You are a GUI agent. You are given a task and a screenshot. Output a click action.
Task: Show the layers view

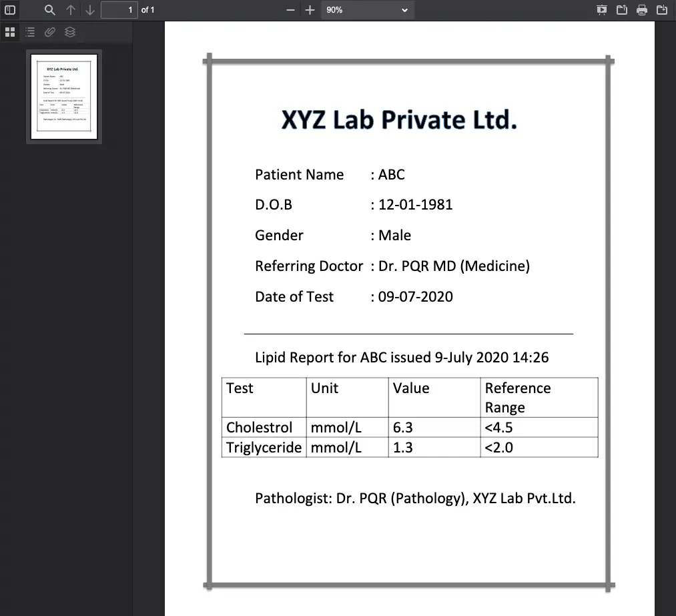pyautogui.click(x=70, y=32)
